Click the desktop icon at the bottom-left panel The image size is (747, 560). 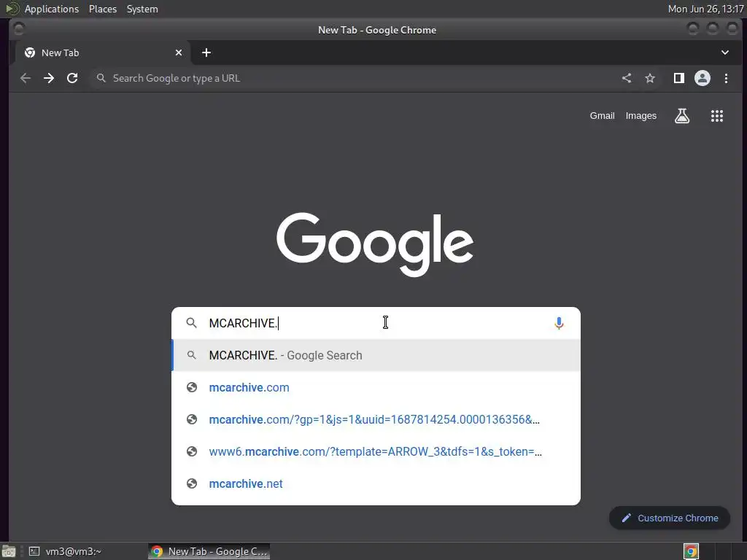click(x=9, y=551)
